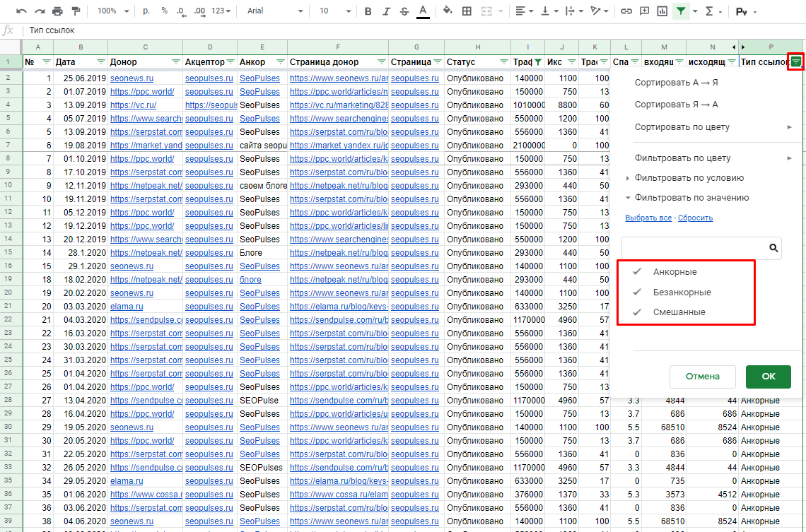Choose Сортировать А → Я
The width and height of the screenshot is (806, 532).
click(676, 82)
